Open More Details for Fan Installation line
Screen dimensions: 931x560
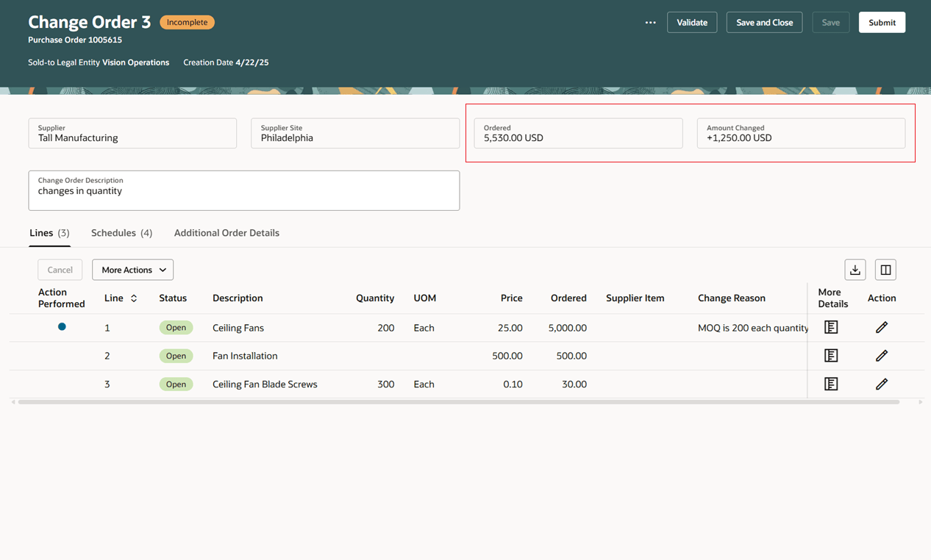[831, 355]
